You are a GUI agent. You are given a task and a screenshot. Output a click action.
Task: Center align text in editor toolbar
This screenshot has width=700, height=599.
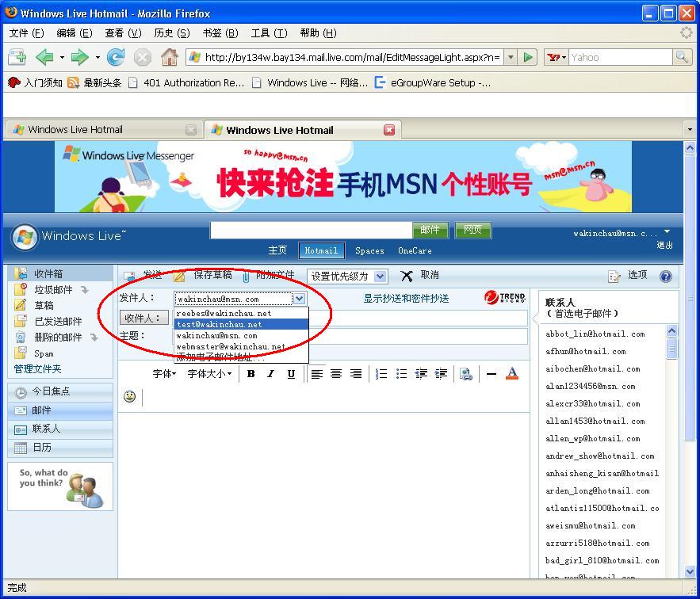click(x=336, y=374)
